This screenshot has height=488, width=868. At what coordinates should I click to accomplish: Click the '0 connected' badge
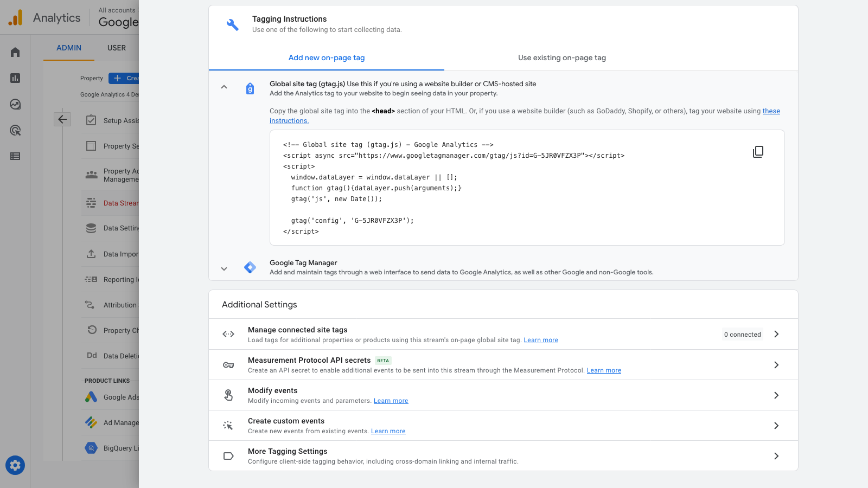742,335
